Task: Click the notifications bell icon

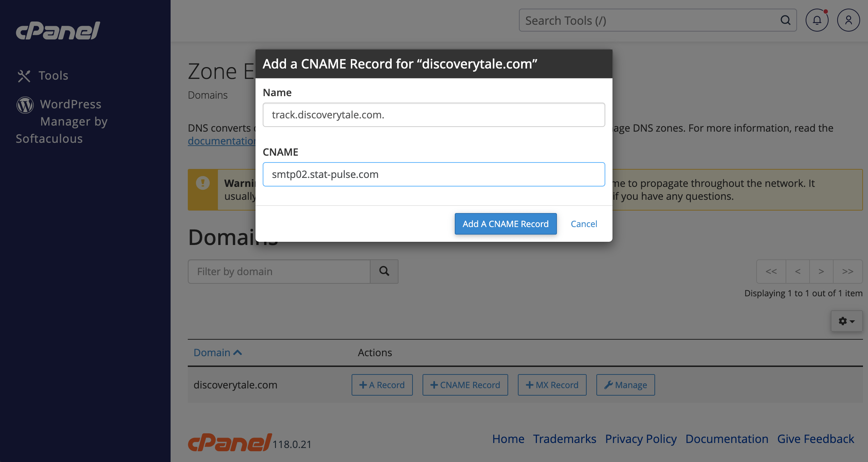Action: point(817,20)
